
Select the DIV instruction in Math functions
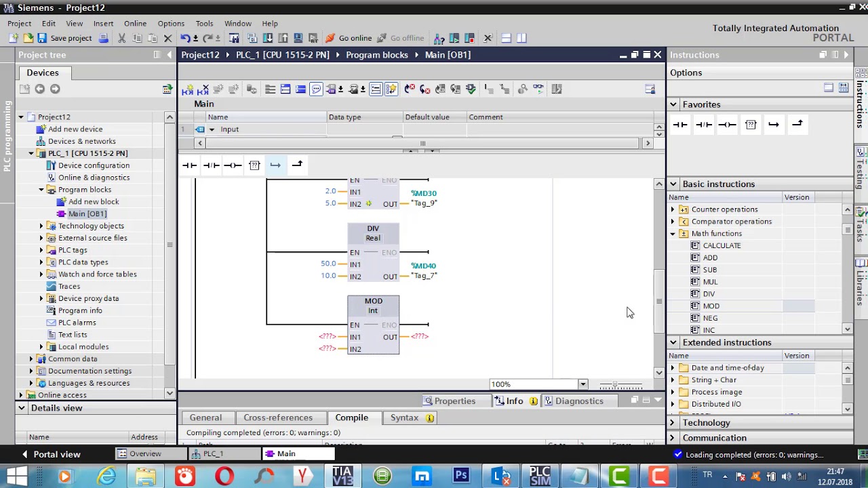click(x=709, y=293)
